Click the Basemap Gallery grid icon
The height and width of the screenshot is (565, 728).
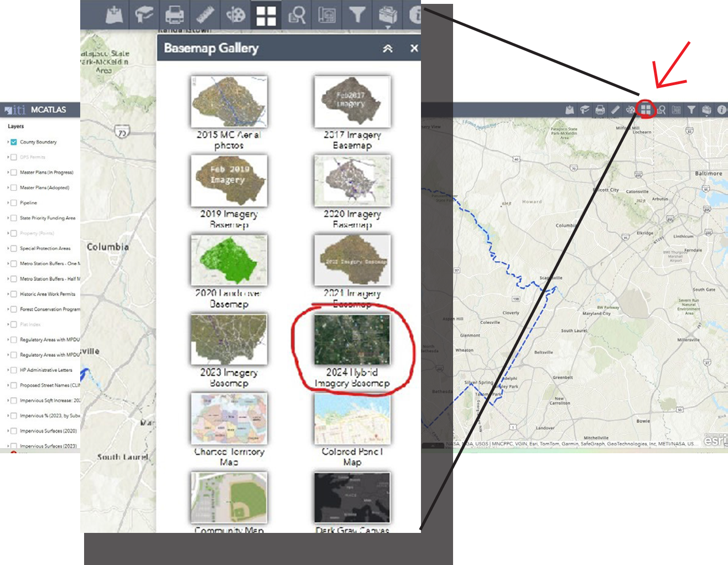(267, 15)
